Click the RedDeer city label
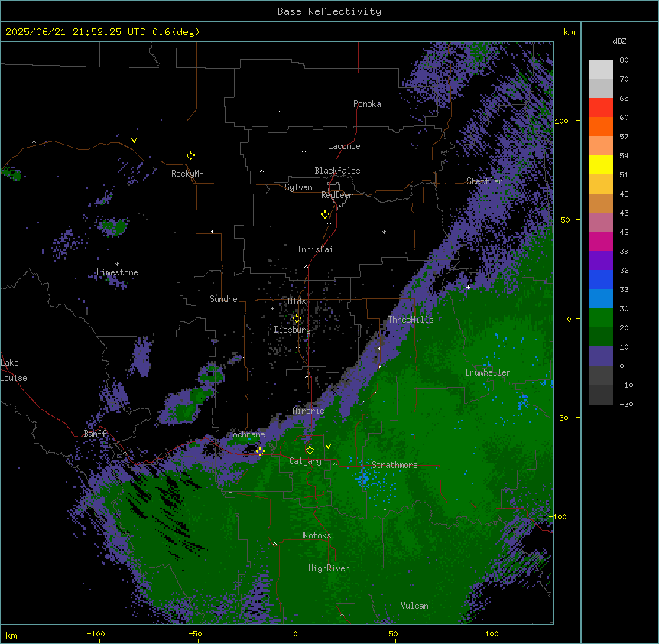Screen dimensions: 659x644 (x=336, y=195)
